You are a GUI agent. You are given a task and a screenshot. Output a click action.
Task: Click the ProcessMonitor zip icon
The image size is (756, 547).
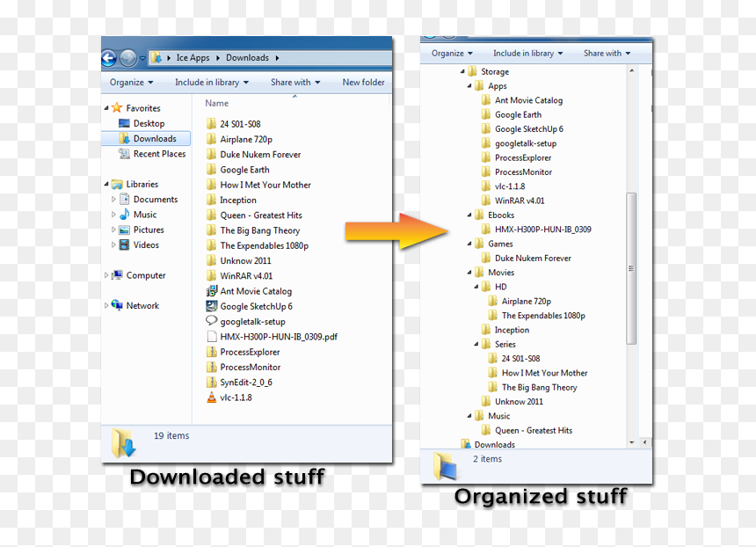point(211,367)
